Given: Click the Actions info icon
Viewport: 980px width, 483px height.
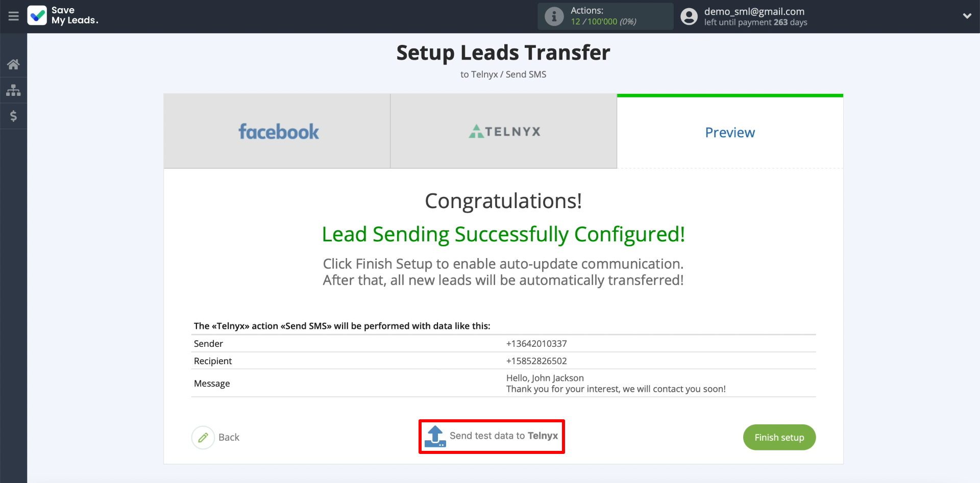Looking at the screenshot, I should click(x=554, y=16).
